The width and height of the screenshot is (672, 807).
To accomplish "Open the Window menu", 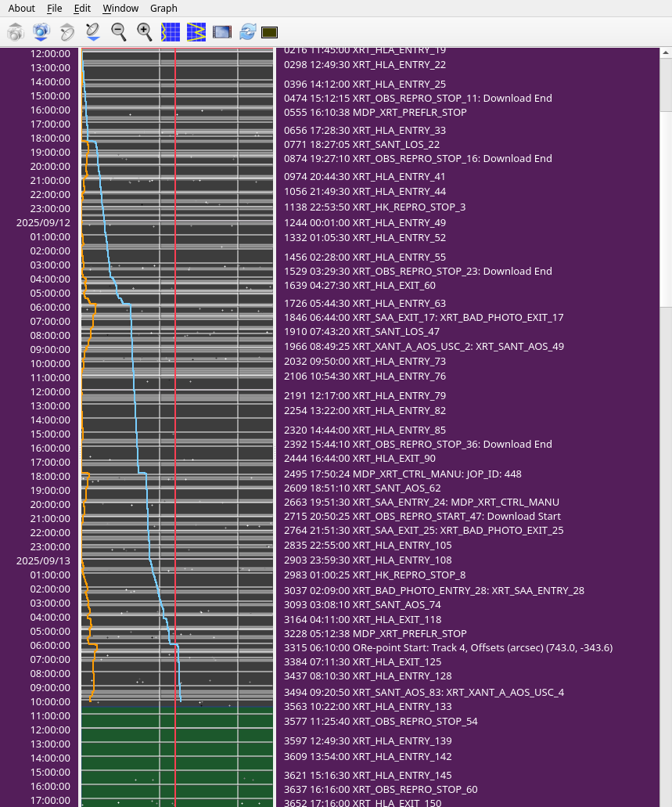I will [120, 8].
